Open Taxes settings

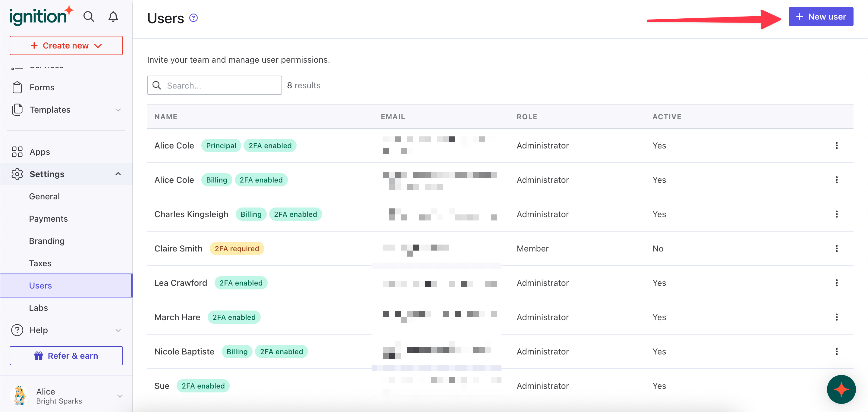click(40, 263)
